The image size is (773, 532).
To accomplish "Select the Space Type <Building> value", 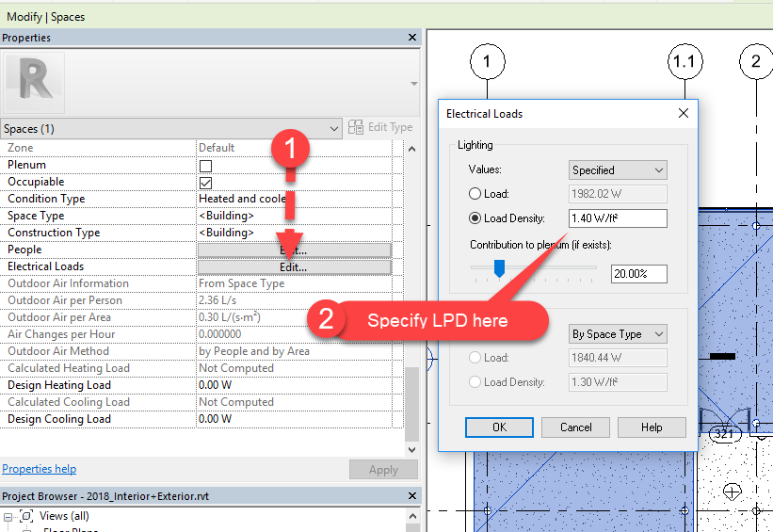I will 294,216.
